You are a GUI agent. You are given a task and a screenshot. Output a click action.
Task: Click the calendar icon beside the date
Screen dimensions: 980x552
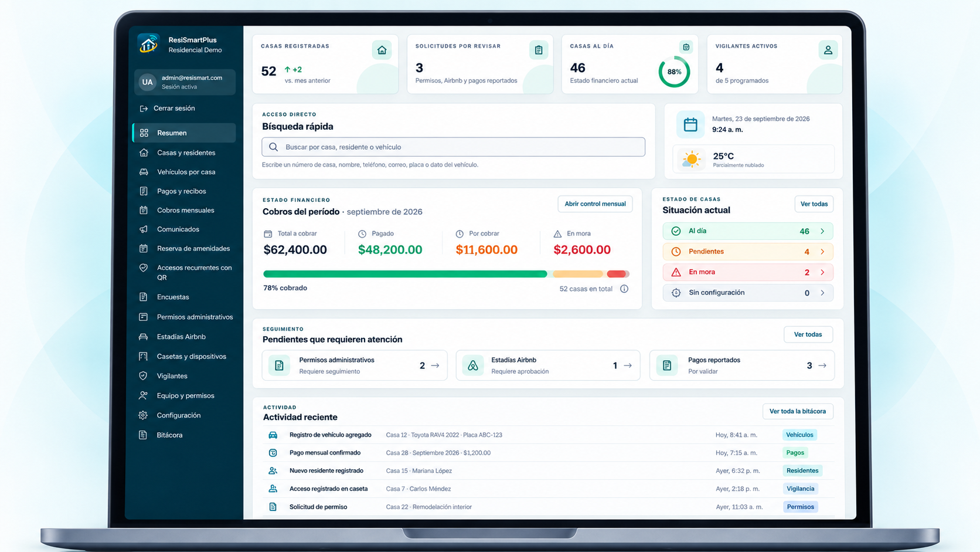tap(690, 124)
